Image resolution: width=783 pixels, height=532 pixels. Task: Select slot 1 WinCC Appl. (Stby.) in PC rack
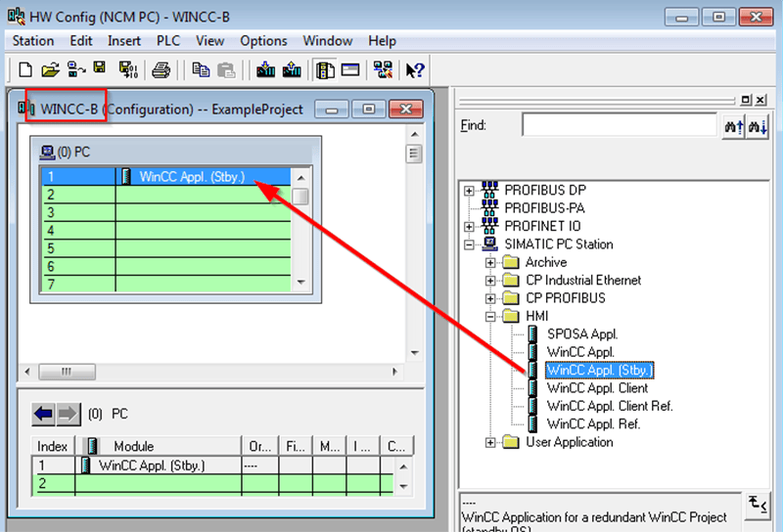pos(165,177)
